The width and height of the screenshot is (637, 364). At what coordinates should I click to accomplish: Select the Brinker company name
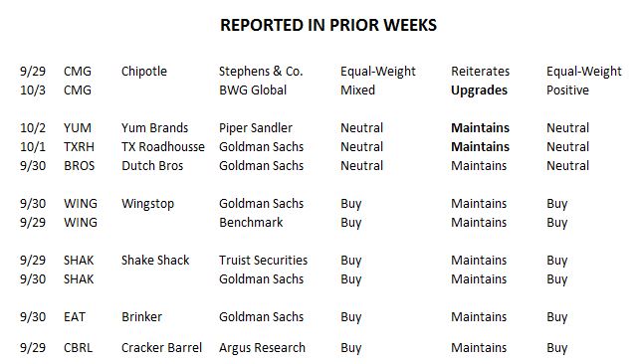pos(141,317)
